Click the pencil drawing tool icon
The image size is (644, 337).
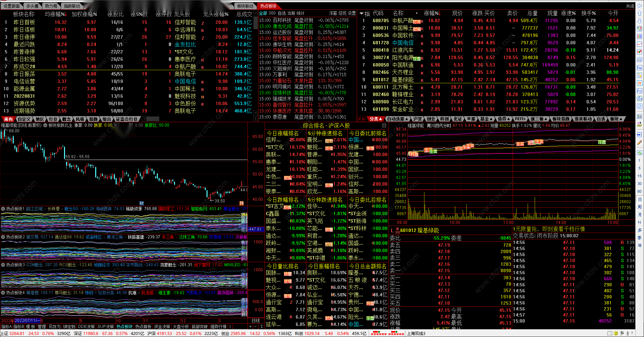pyautogui.click(x=639, y=143)
